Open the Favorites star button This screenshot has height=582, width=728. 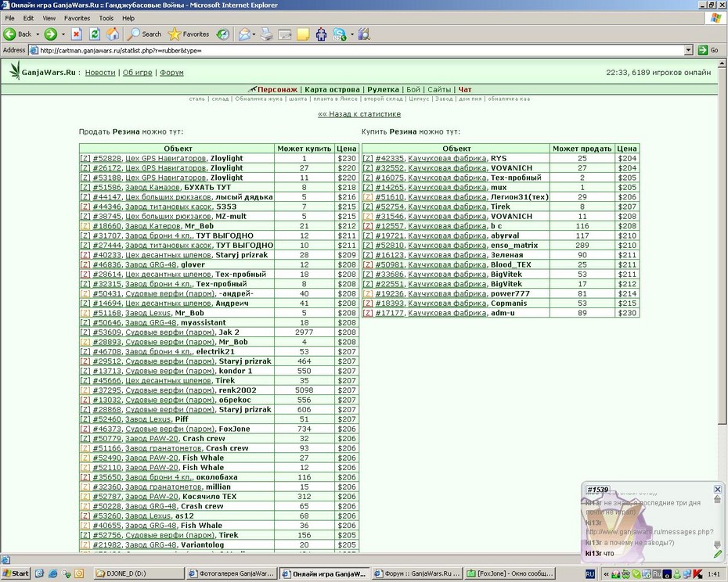point(189,34)
